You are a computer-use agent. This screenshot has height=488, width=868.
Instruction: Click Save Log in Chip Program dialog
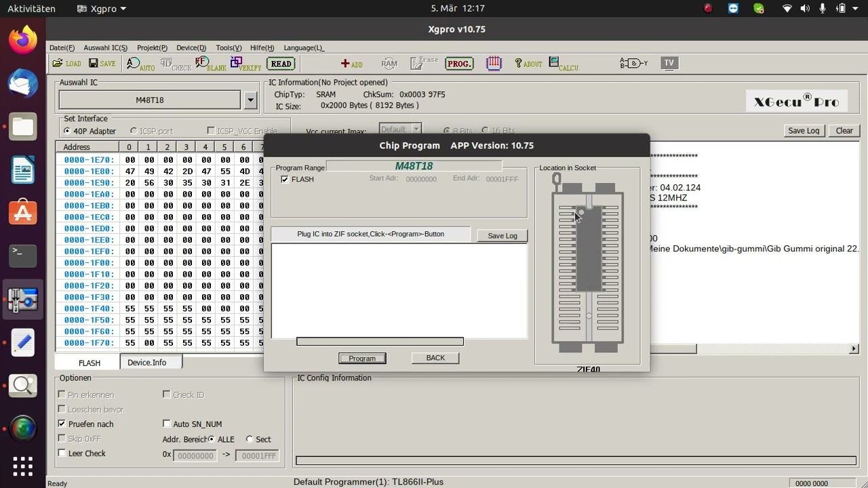(x=502, y=235)
